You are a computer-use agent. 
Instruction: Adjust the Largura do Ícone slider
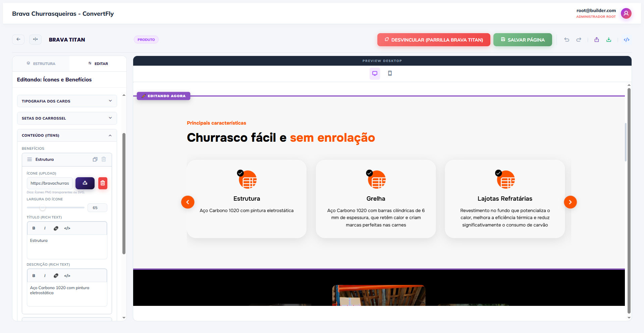[42, 208]
